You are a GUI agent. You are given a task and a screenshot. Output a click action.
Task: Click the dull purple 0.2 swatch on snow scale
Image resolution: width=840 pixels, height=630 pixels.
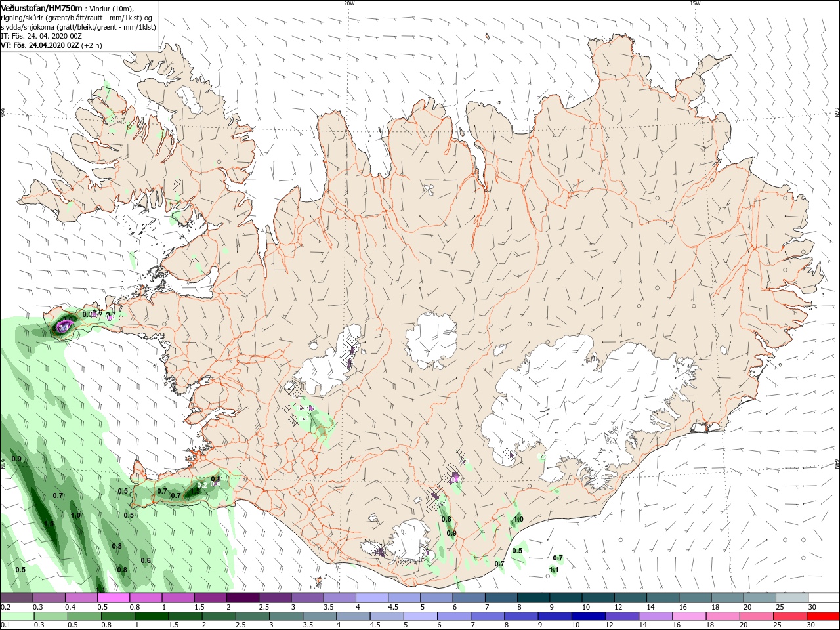coord(16,598)
